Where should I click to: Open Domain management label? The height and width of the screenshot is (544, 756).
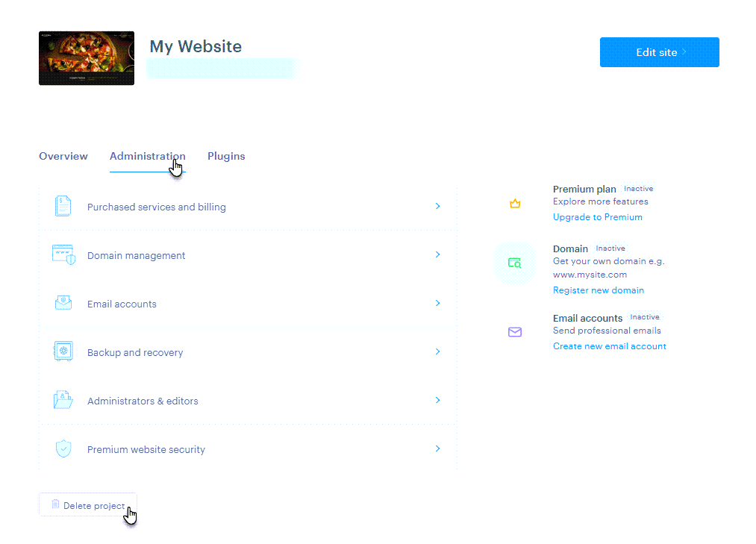click(136, 256)
